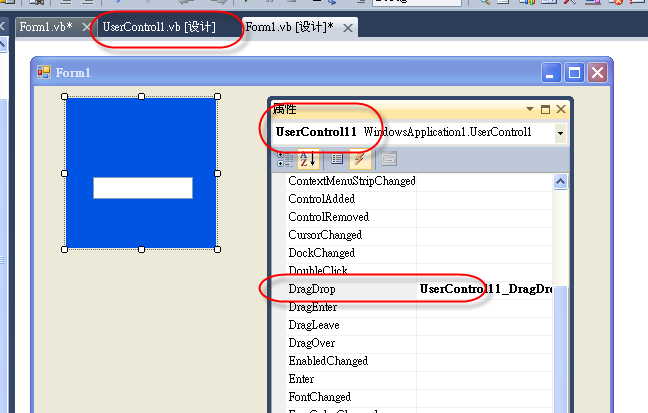Select the DragDrop event name
This screenshot has height=413, width=648.
click(x=312, y=289)
